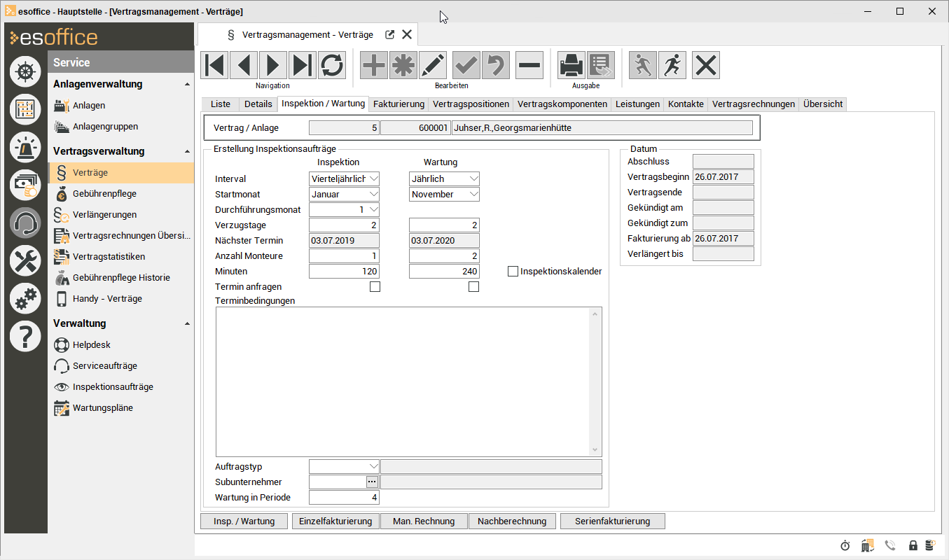Open the ship wheel module in sidebar

[25, 72]
